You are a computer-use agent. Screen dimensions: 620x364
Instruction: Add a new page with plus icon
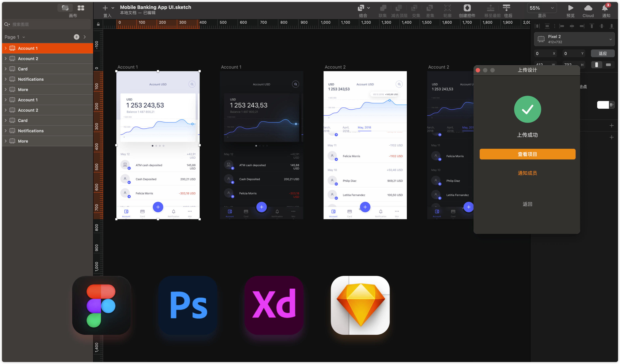77,37
